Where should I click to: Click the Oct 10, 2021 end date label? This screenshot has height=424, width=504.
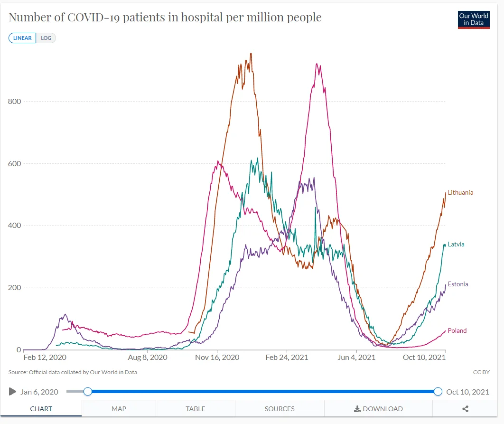tap(467, 392)
